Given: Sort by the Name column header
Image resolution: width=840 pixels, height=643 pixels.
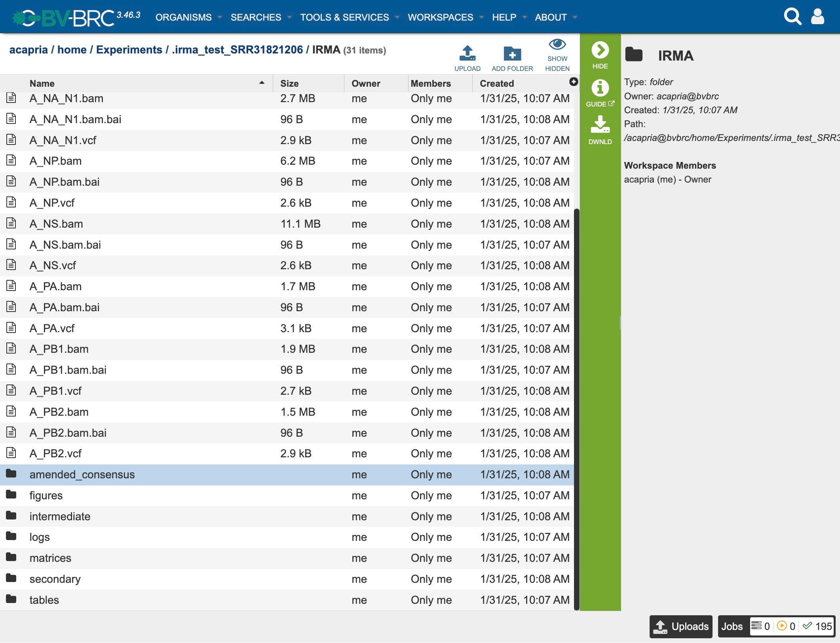Looking at the screenshot, I should 42,84.
